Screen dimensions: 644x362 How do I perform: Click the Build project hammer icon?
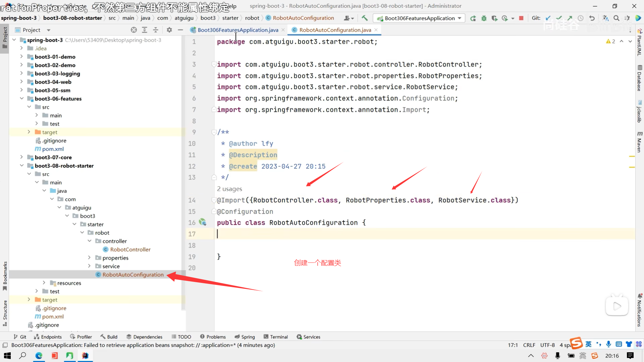coord(365,18)
